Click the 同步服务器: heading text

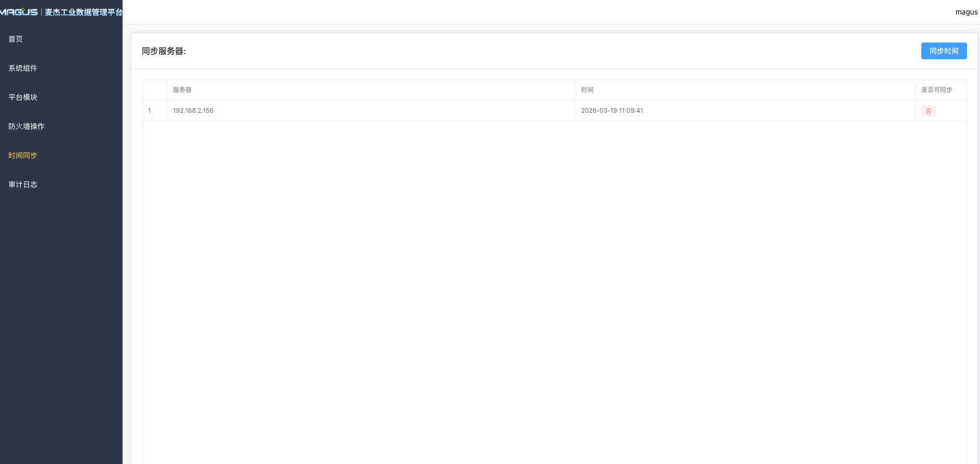(164, 51)
